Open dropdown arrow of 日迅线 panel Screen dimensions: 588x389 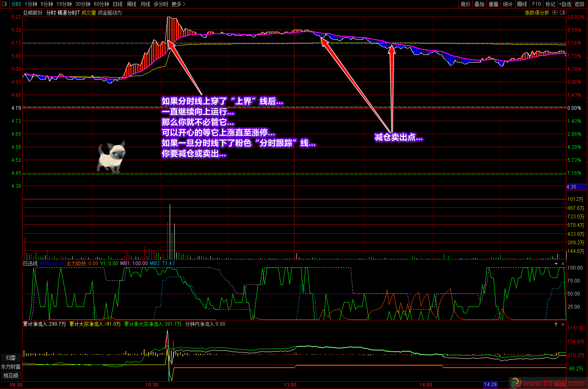[556, 264]
